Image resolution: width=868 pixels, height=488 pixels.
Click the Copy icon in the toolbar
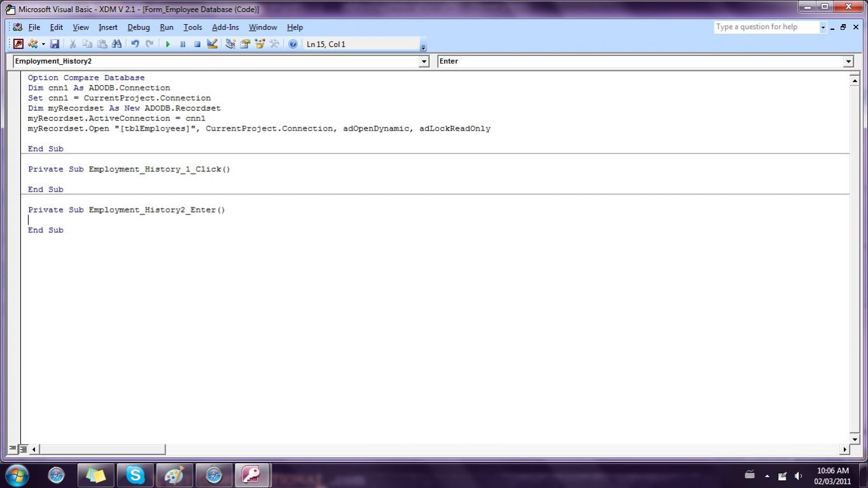point(87,44)
